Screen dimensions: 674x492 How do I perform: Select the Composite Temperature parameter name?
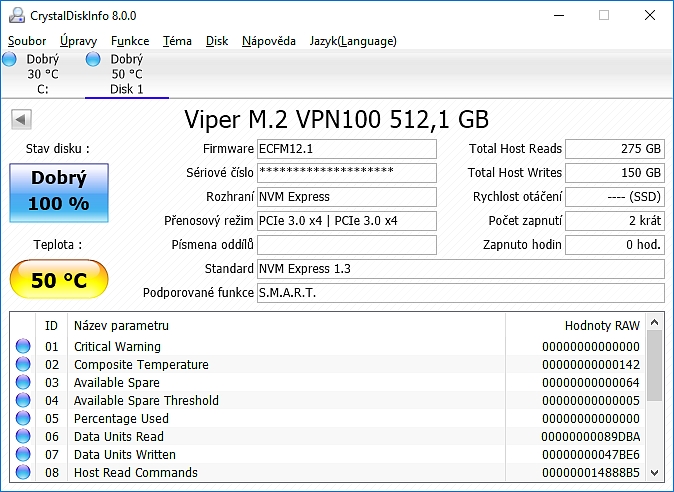141,365
